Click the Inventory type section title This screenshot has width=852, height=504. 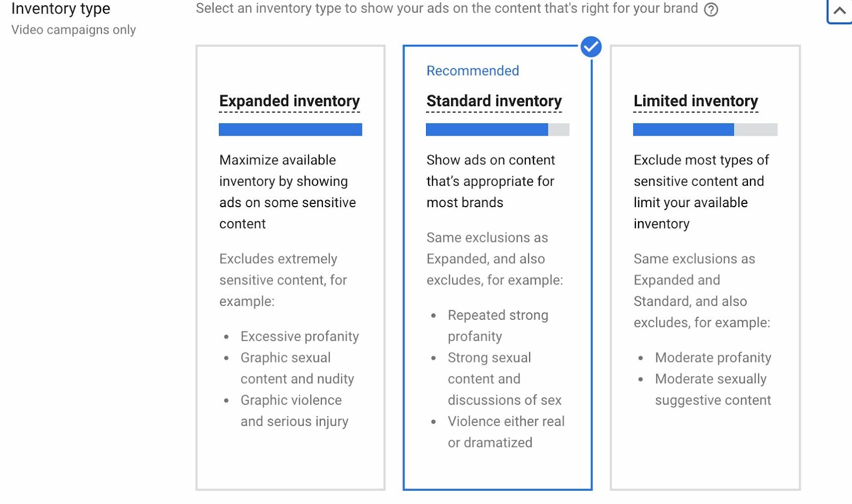[61, 9]
